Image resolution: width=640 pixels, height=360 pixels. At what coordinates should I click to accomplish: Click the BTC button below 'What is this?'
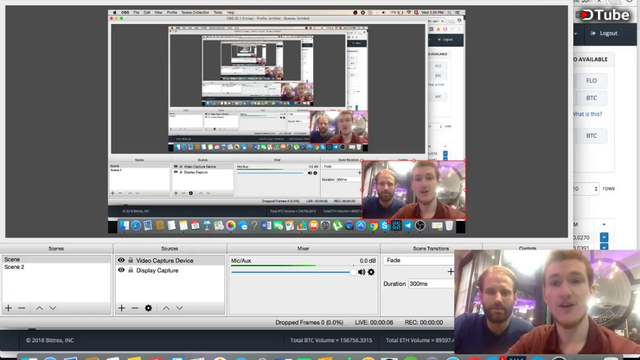point(591,136)
